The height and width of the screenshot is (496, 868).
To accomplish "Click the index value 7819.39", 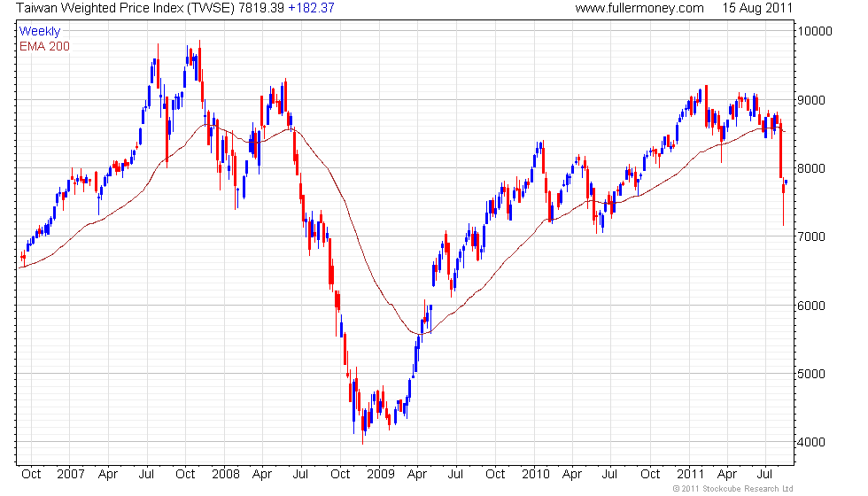I will click(x=261, y=8).
